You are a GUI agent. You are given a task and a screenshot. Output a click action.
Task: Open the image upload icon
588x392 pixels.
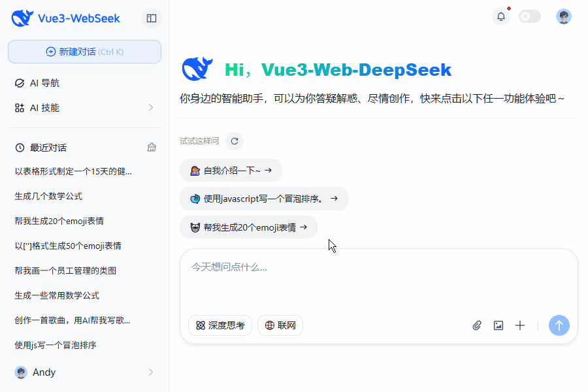coord(498,325)
